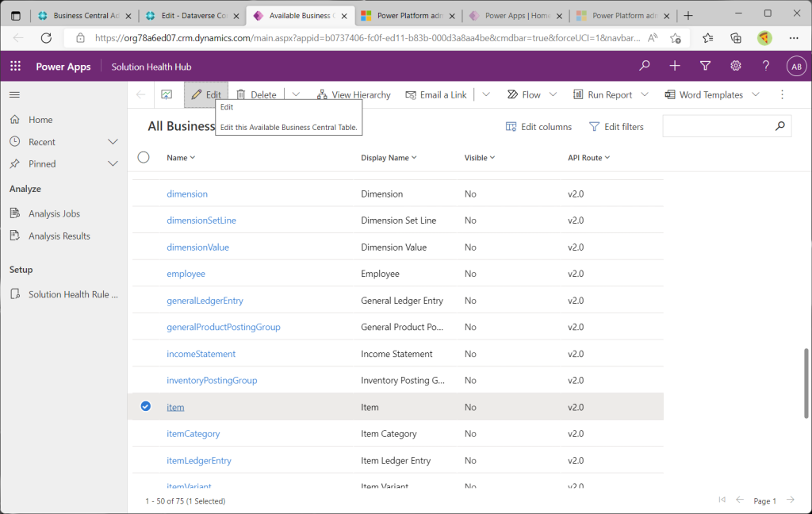
Task: Open the inventoryPostingGroup record link
Action: tap(212, 380)
